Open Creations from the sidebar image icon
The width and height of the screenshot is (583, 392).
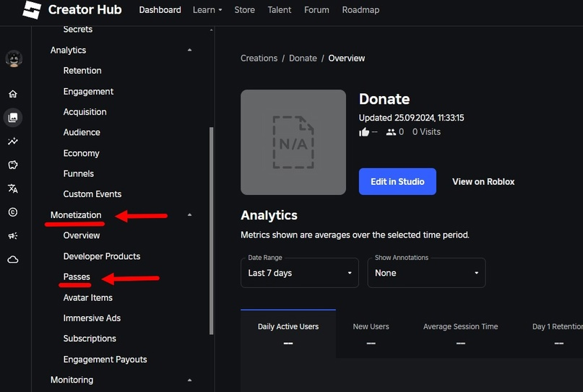pos(13,118)
